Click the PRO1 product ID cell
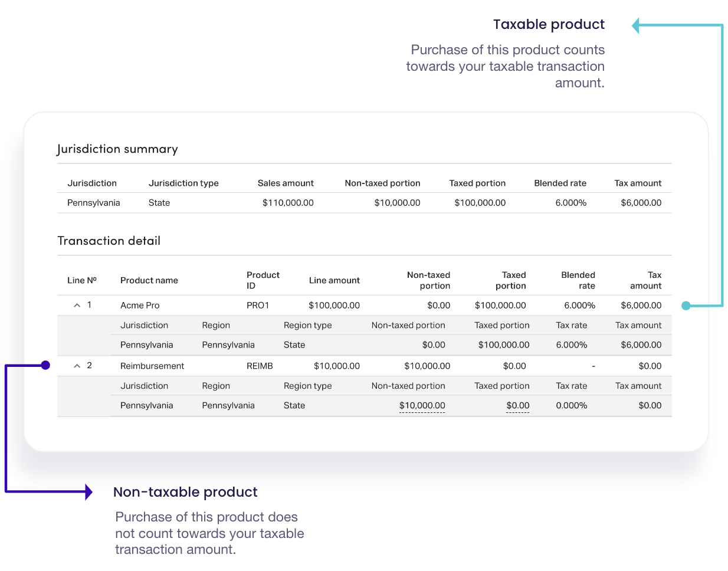The height and width of the screenshot is (571, 728). [x=258, y=306]
